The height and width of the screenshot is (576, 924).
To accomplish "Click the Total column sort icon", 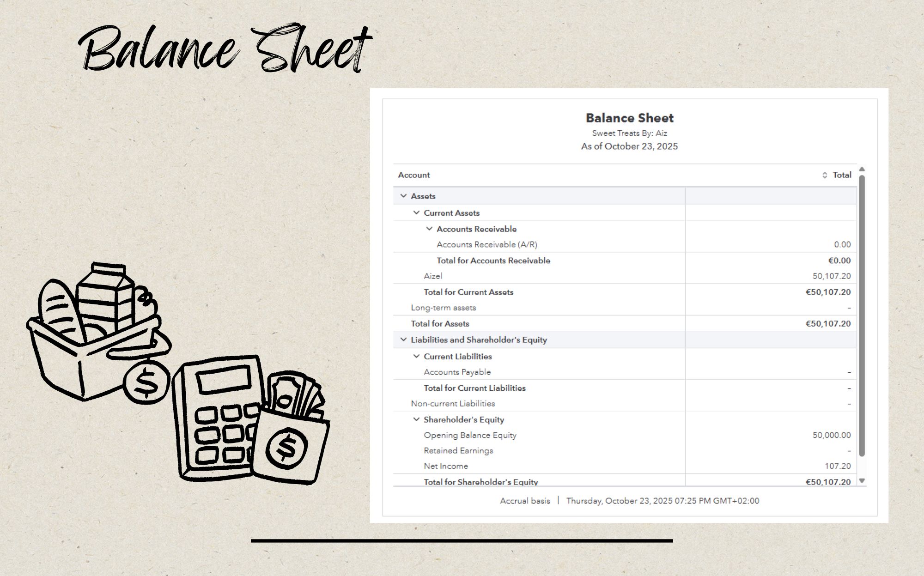I will coord(825,175).
